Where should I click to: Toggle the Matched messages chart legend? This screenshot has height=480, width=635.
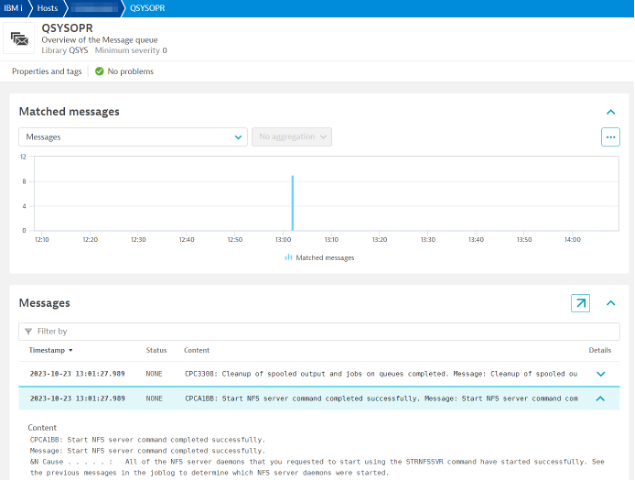tap(319, 258)
